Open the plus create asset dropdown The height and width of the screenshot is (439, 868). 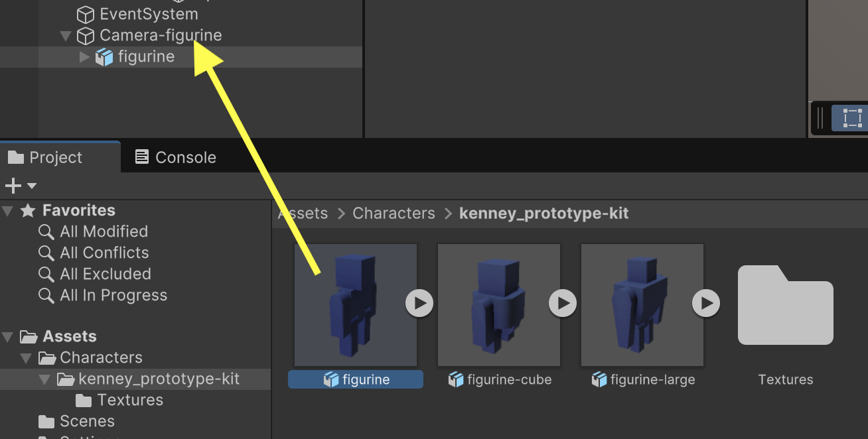(x=20, y=186)
